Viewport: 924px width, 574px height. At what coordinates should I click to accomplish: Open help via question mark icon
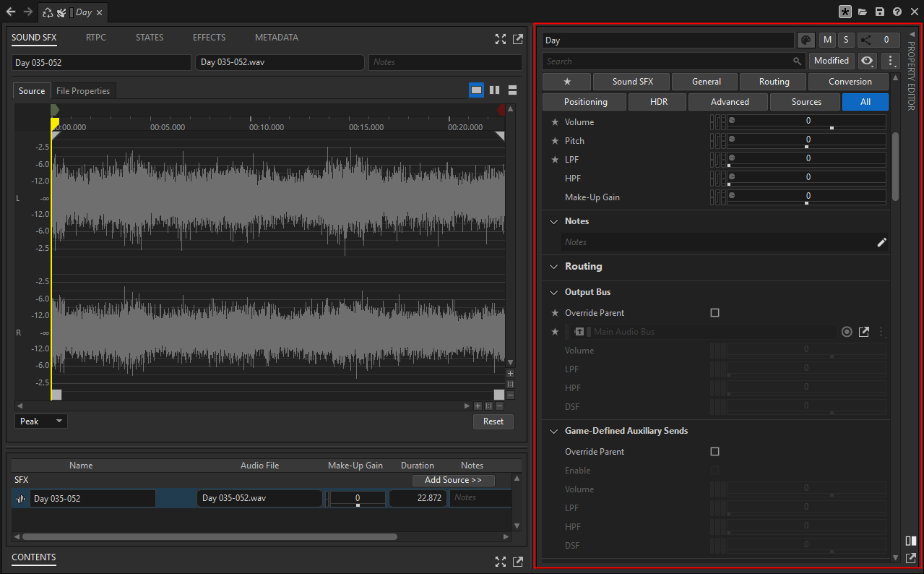tap(897, 12)
